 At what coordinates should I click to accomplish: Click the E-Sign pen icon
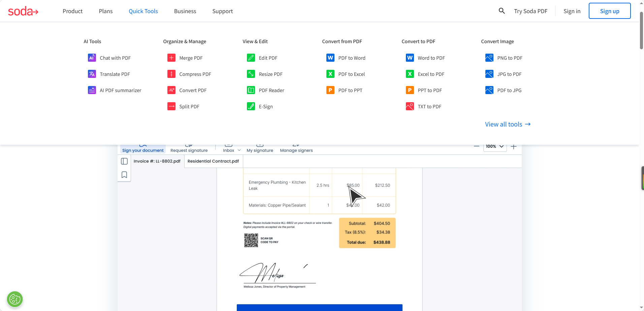point(251,106)
